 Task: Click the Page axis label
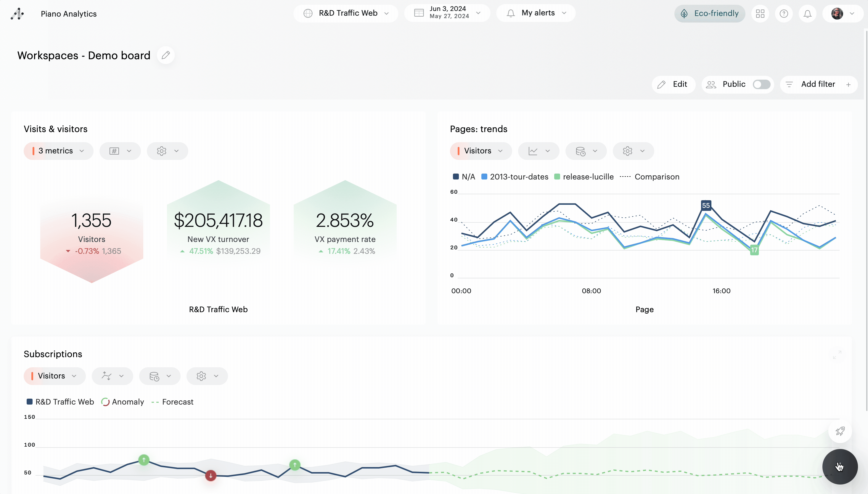(x=644, y=309)
